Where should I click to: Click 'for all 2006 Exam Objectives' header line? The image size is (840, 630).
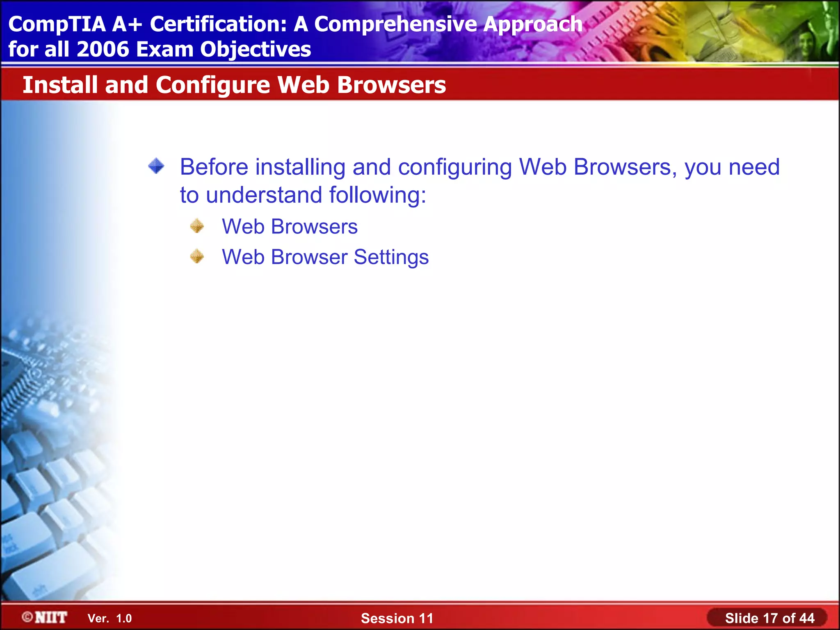point(160,49)
